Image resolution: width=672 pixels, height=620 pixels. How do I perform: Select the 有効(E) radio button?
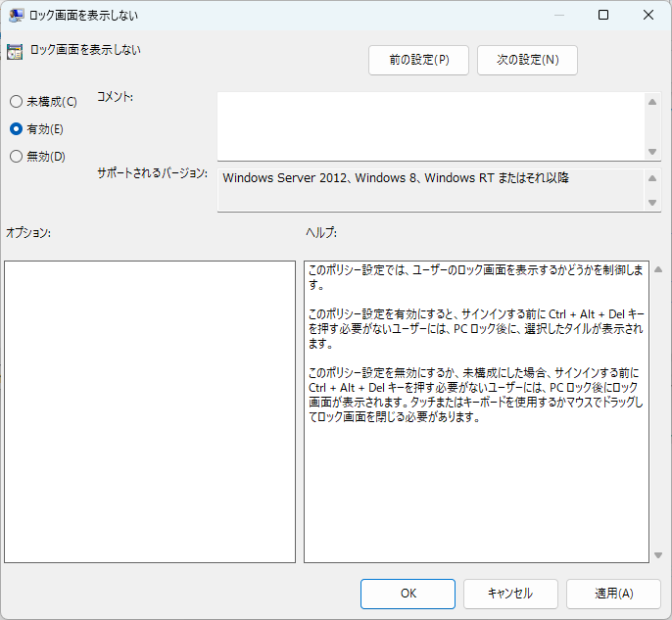16,128
